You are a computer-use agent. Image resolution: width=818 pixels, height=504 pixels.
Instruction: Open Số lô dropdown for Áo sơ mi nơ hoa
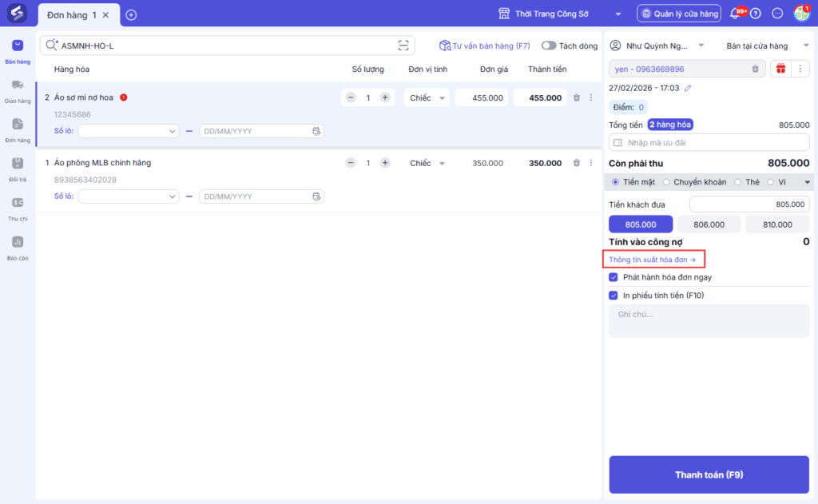pos(129,131)
